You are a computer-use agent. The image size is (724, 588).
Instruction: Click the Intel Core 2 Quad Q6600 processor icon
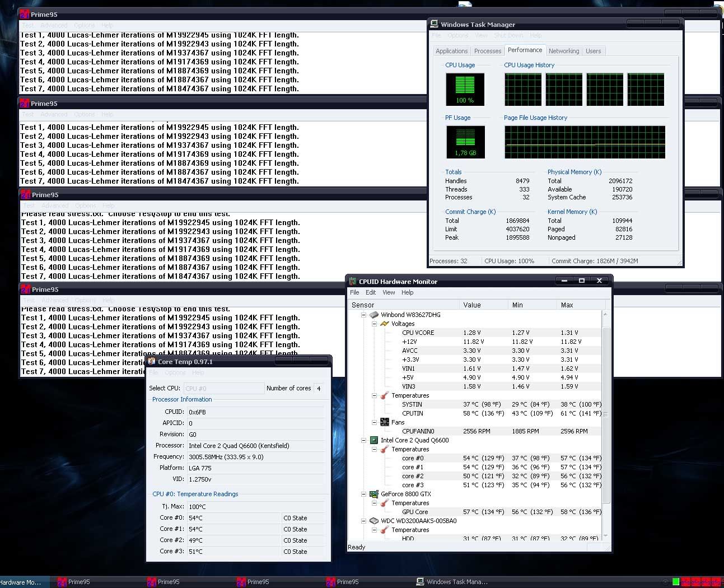[x=374, y=440]
